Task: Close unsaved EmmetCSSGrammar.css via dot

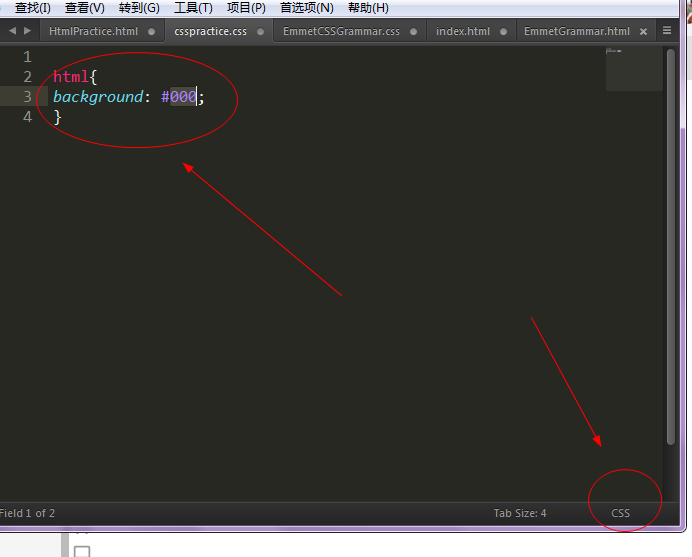Action: [414, 32]
